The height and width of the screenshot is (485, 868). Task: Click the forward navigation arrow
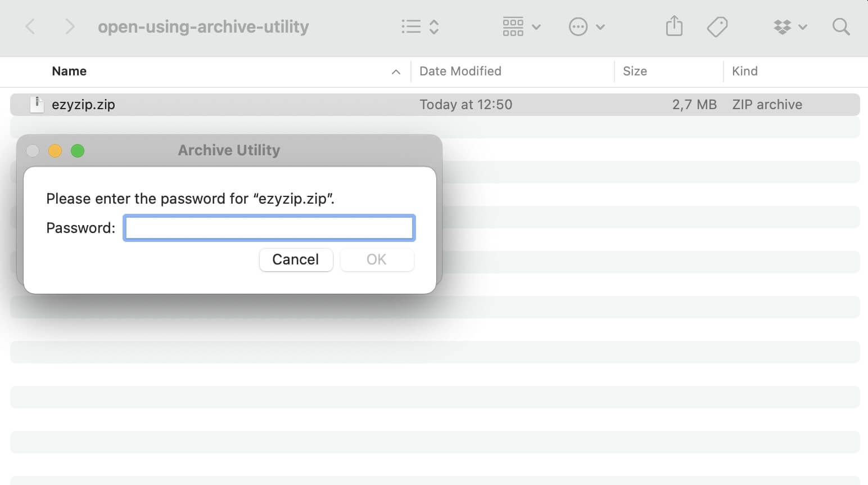69,26
